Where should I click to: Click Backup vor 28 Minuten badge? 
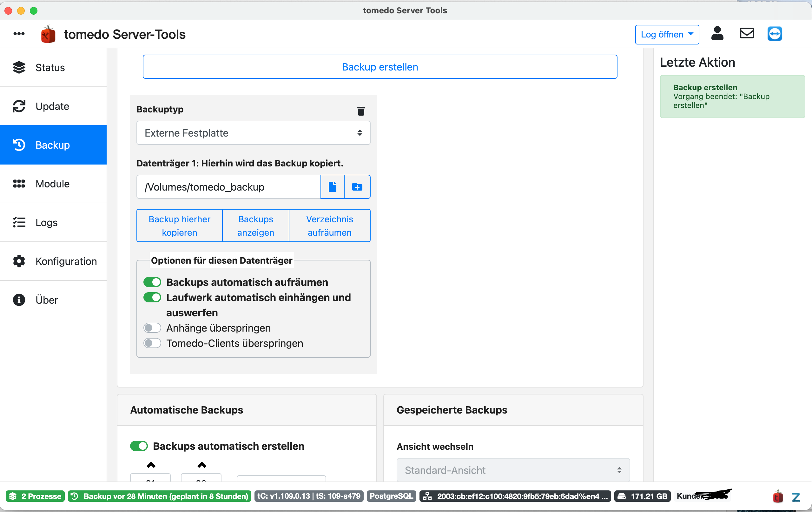(x=160, y=496)
